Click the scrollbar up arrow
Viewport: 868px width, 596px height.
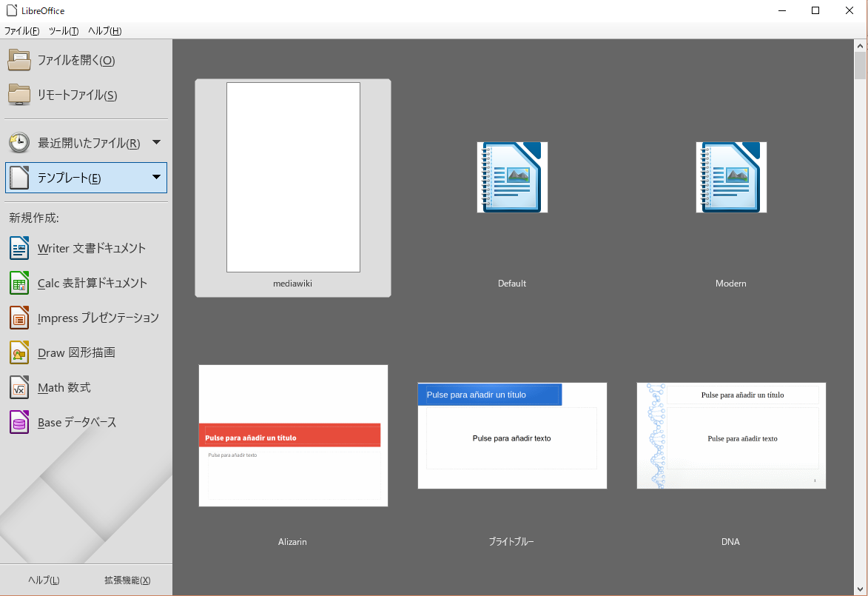point(861,45)
